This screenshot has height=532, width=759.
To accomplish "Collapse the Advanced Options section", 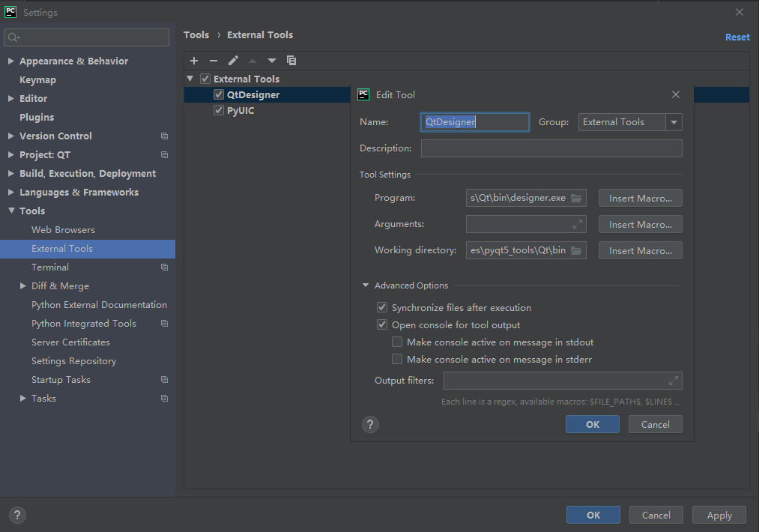I will pos(366,285).
